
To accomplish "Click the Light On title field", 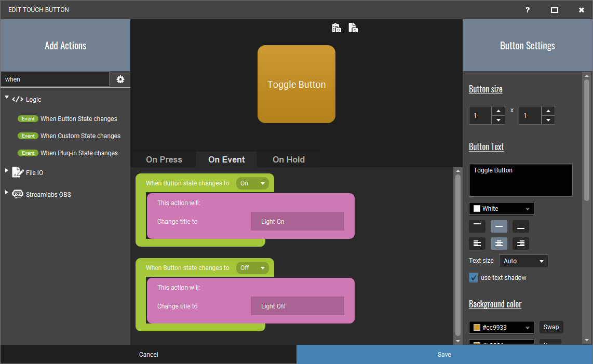I will [x=297, y=221].
